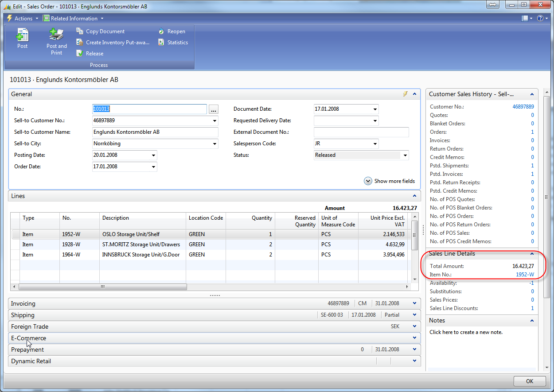Open Copy Document action
The height and width of the screenshot is (392, 554).
click(x=101, y=31)
